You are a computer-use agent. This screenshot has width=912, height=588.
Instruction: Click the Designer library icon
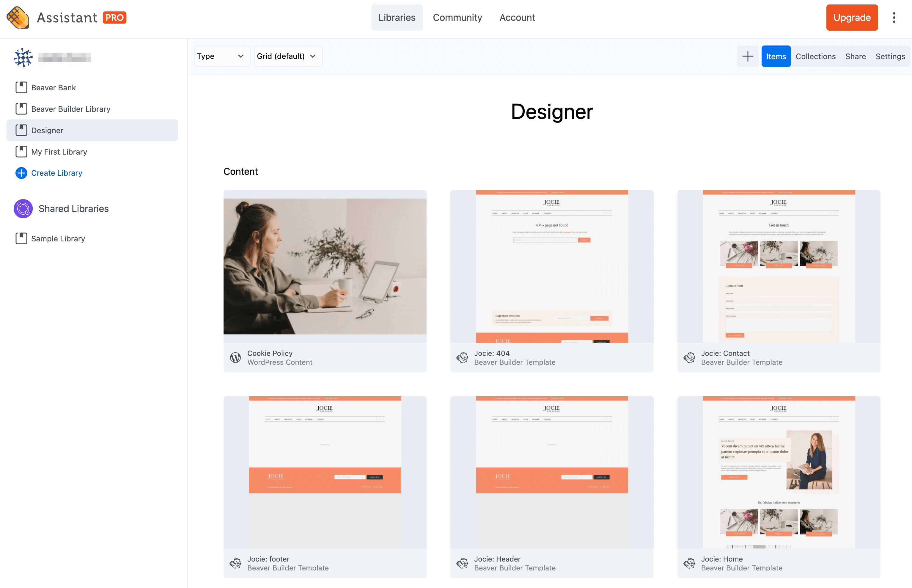[x=21, y=130]
